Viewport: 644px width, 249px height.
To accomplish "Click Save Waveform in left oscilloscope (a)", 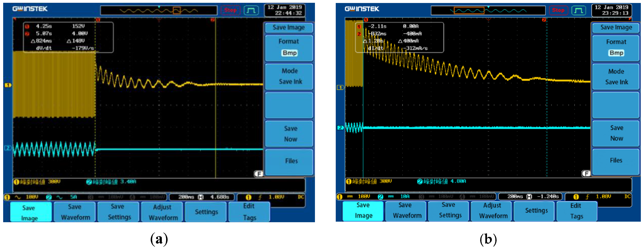I will pyautogui.click(x=75, y=212).
